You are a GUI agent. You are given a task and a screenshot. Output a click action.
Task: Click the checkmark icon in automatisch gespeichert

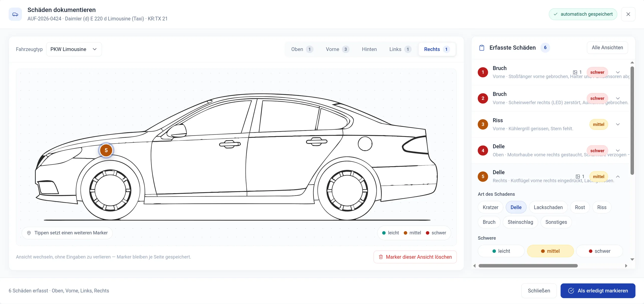pyautogui.click(x=555, y=14)
